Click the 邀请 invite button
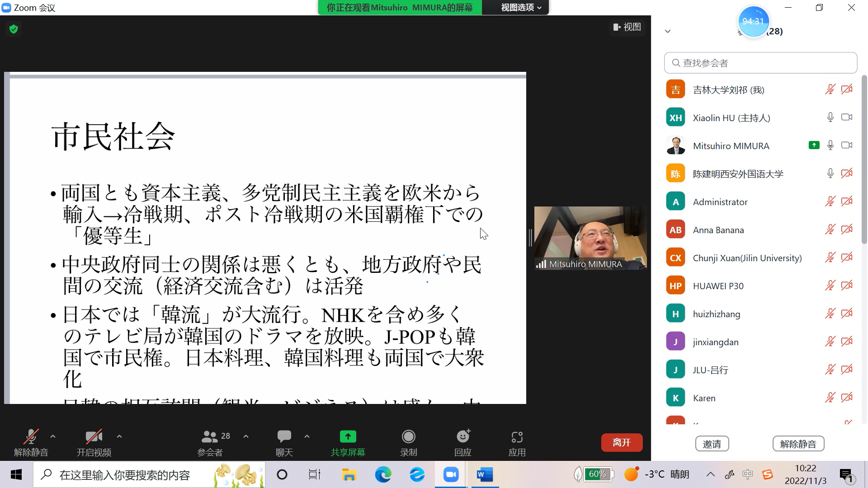Image resolution: width=868 pixels, height=488 pixels. (x=712, y=444)
